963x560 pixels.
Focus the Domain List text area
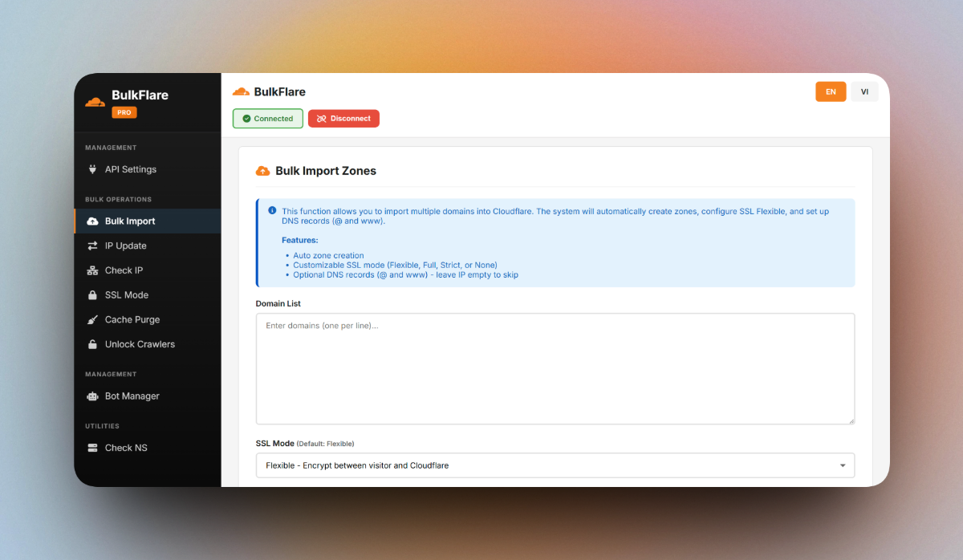(555, 368)
